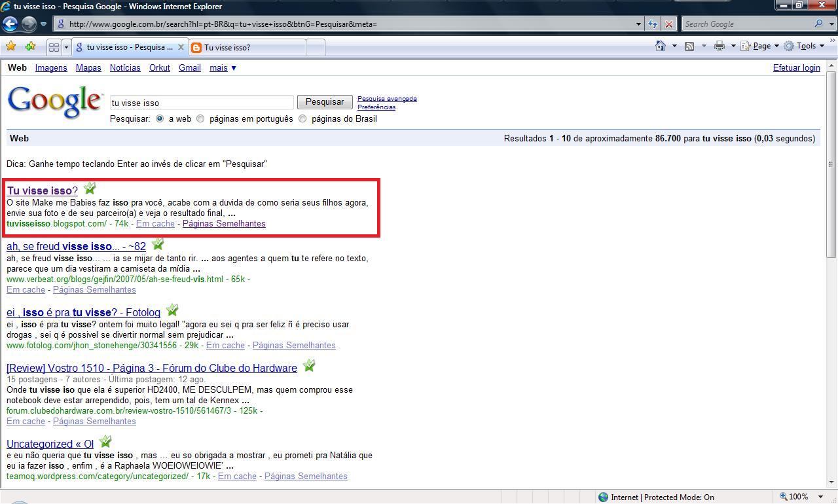This screenshot has height=504, width=838.
Task: Click the RSS Feeds icon
Action: [x=689, y=46]
